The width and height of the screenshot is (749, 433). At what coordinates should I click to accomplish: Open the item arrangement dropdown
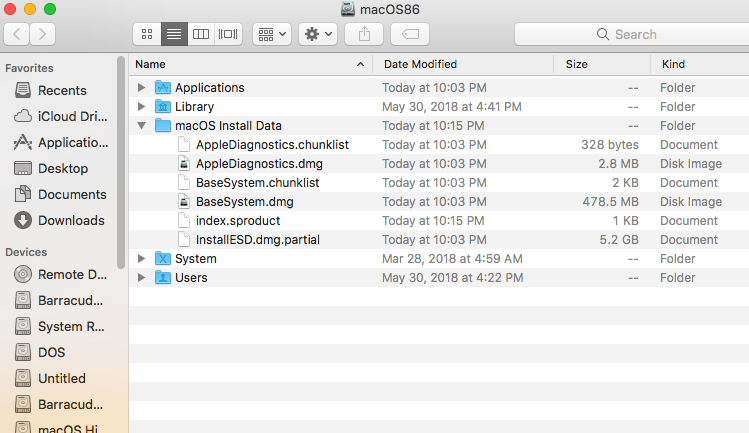272,34
